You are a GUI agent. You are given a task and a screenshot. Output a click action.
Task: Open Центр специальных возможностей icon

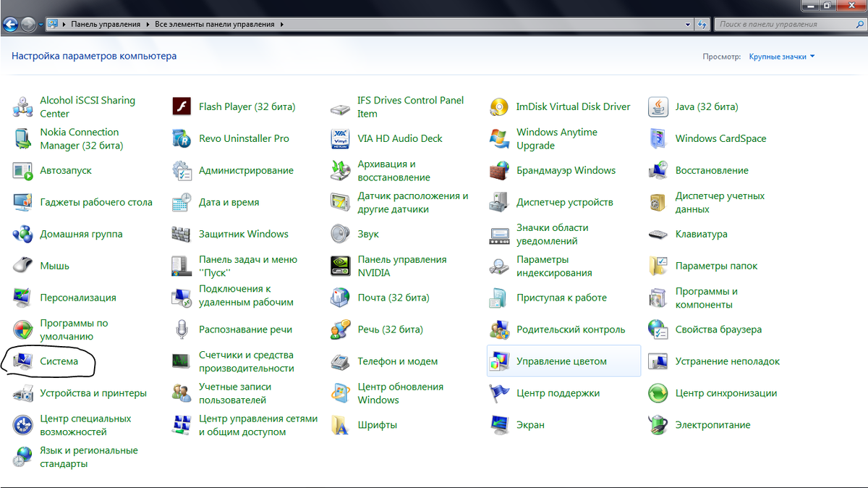point(23,425)
